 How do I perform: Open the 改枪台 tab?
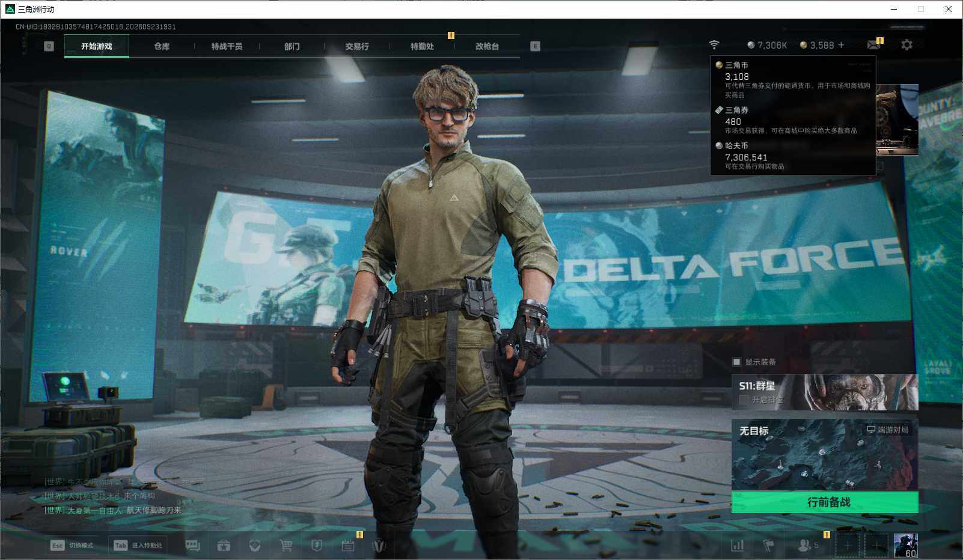[487, 46]
